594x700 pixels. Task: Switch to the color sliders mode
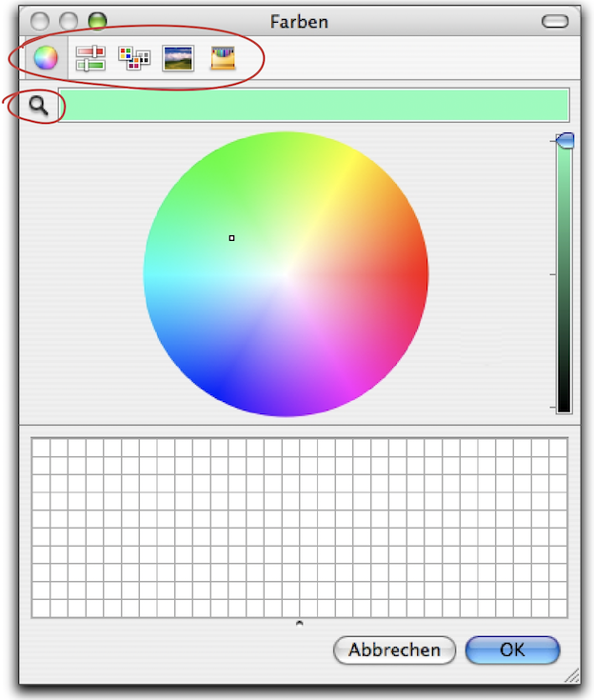tap(90, 59)
